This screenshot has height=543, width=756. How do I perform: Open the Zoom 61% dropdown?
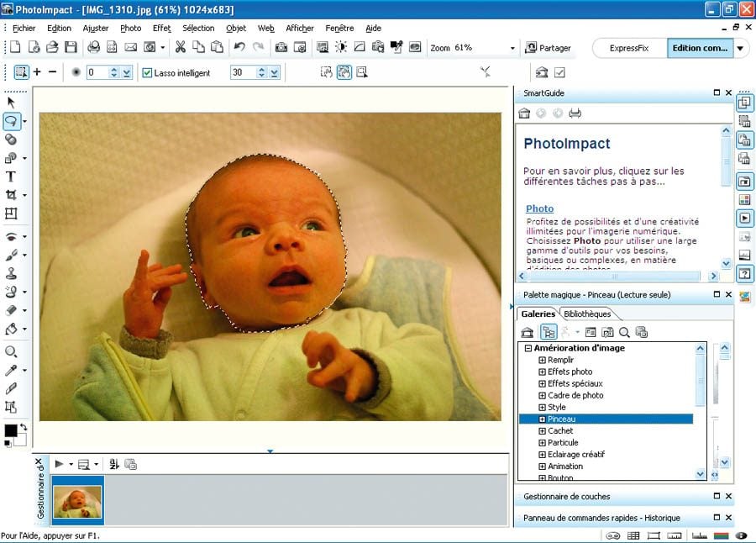click(512, 48)
